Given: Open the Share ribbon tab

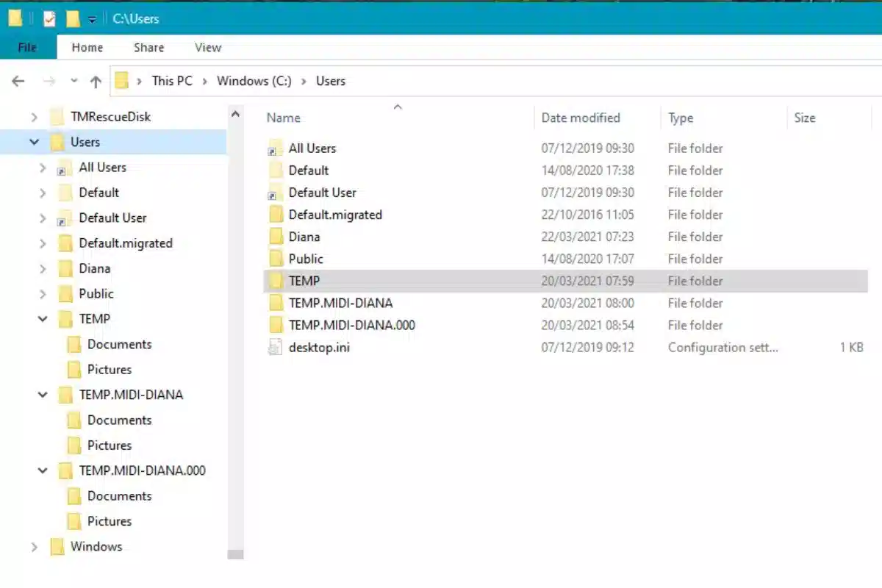Looking at the screenshot, I should [x=149, y=47].
